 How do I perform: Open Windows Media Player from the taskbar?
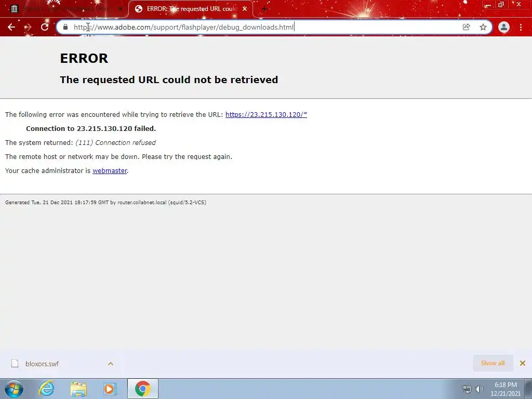[x=110, y=389]
